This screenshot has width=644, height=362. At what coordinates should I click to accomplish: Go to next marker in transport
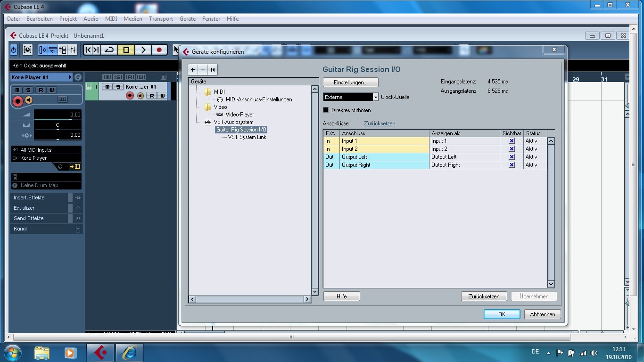96,49
